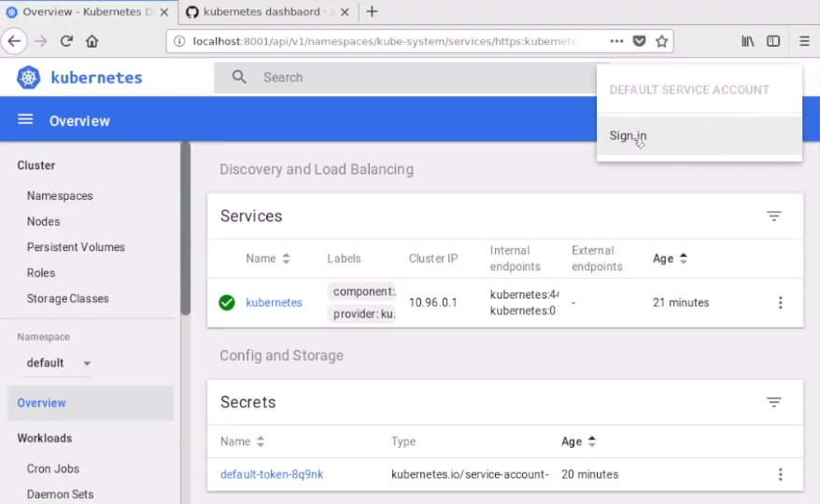
Task: Sort Services by Age column
Action: (x=670, y=259)
